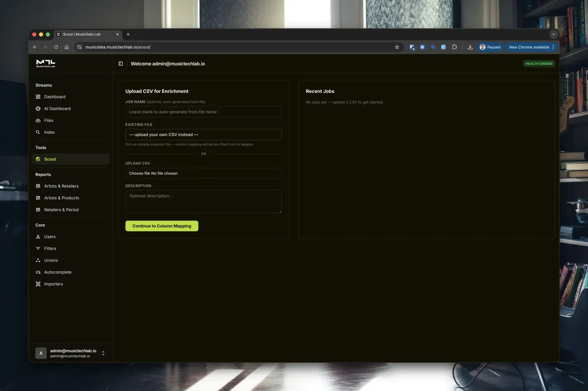
Task: Click the Job Name text field
Action: coord(203,112)
